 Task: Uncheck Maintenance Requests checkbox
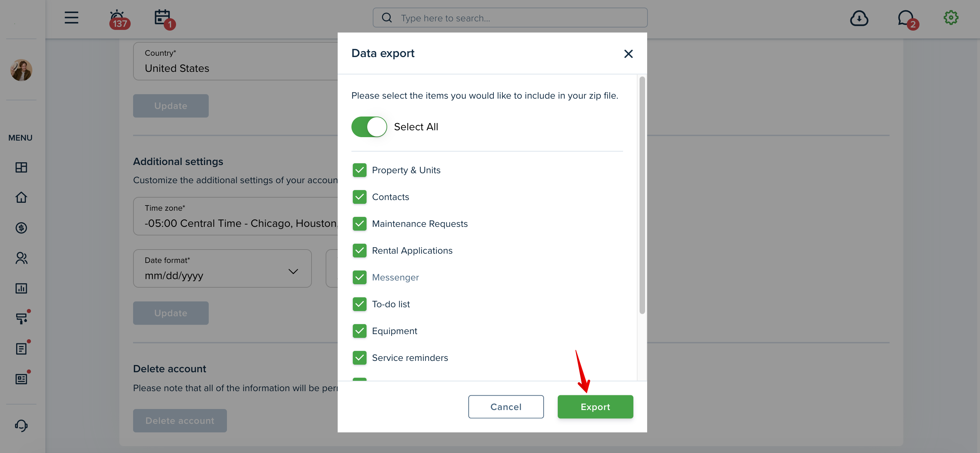coord(359,224)
